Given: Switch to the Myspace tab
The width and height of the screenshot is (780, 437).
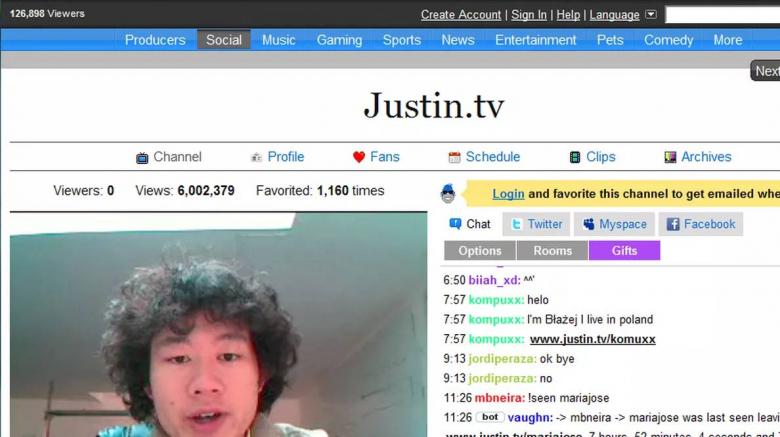Looking at the screenshot, I should click(x=615, y=224).
